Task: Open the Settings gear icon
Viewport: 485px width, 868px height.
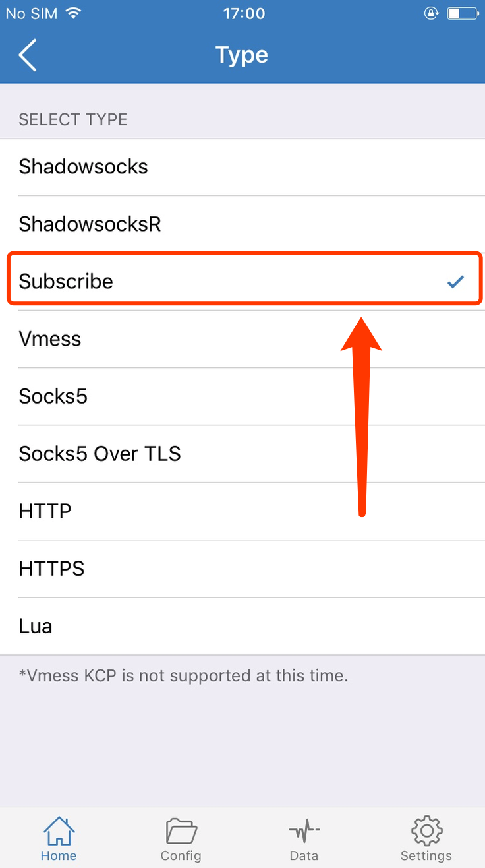Action: pos(426,830)
